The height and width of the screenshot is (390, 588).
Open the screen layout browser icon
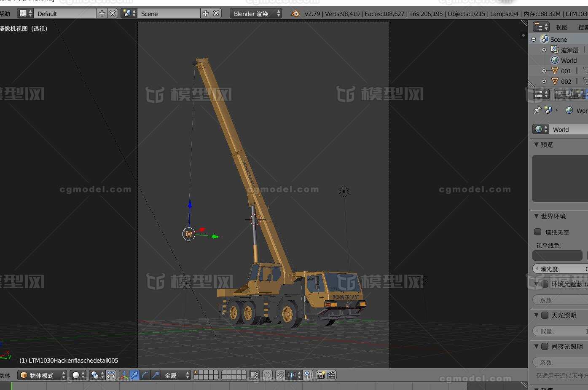25,13
